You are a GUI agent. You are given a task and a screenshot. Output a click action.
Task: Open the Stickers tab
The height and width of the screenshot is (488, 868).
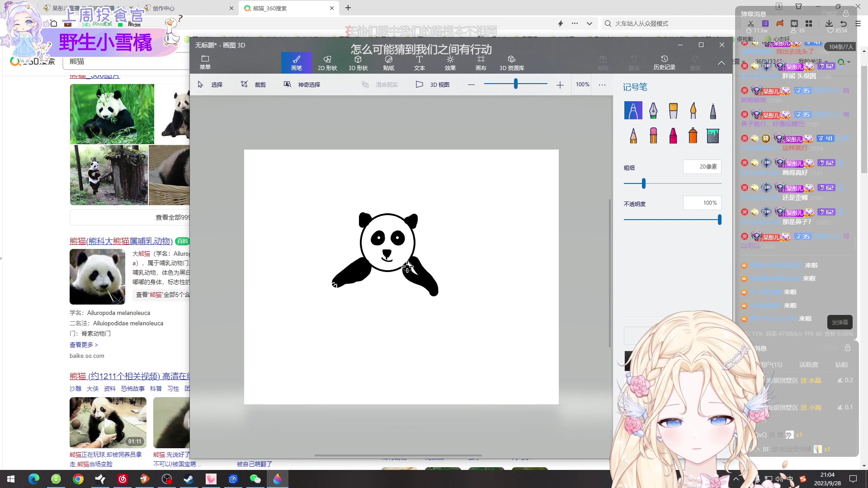pos(389,62)
